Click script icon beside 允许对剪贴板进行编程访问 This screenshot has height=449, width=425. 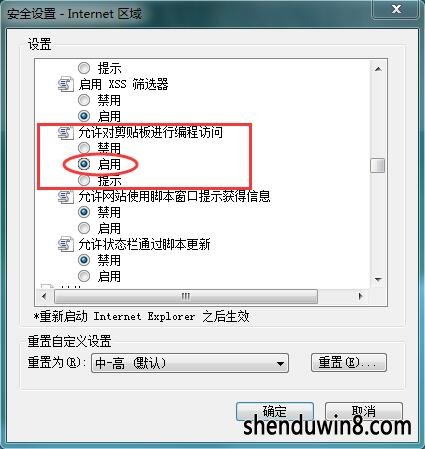[x=65, y=132]
